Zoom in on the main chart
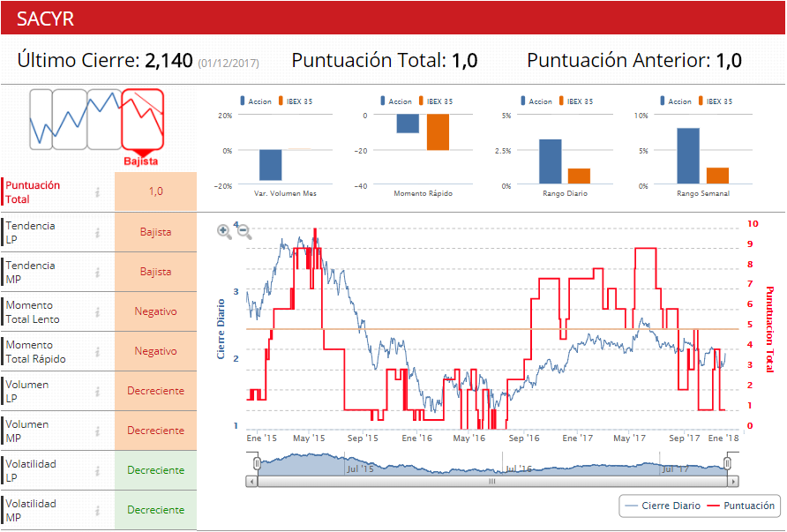The height and width of the screenshot is (532, 787). pyautogui.click(x=224, y=231)
